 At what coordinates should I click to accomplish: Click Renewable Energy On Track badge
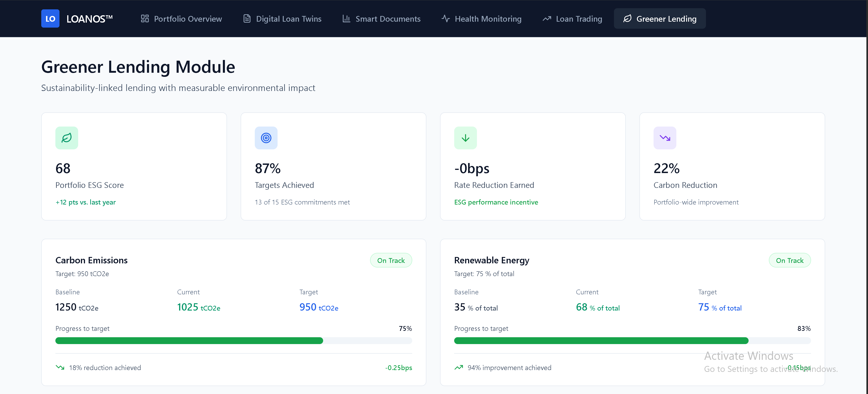click(x=789, y=260)
